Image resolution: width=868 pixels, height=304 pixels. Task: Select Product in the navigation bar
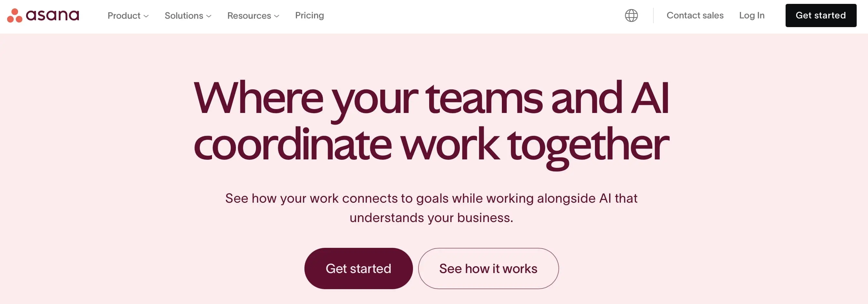click(125, 15)
